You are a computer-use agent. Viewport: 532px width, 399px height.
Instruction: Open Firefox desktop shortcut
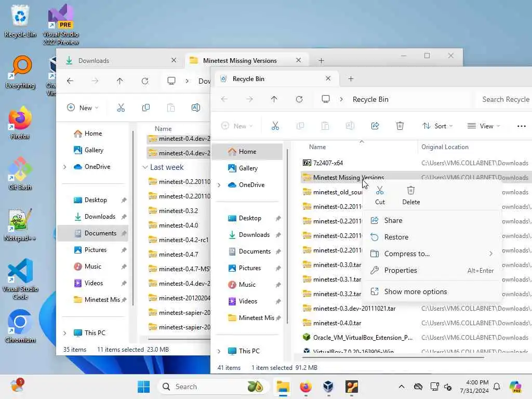coord(20,123)
